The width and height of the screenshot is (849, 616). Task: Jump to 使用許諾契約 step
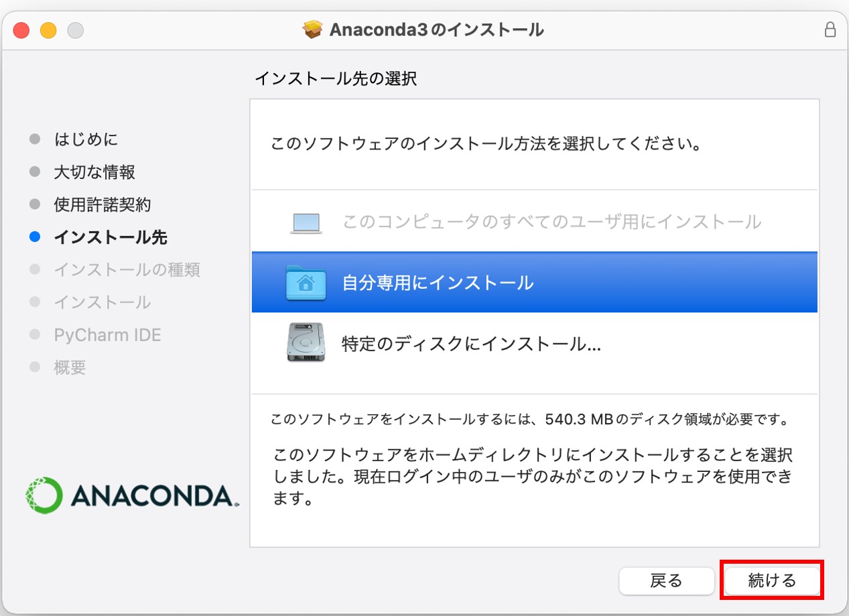pos(103,204)
